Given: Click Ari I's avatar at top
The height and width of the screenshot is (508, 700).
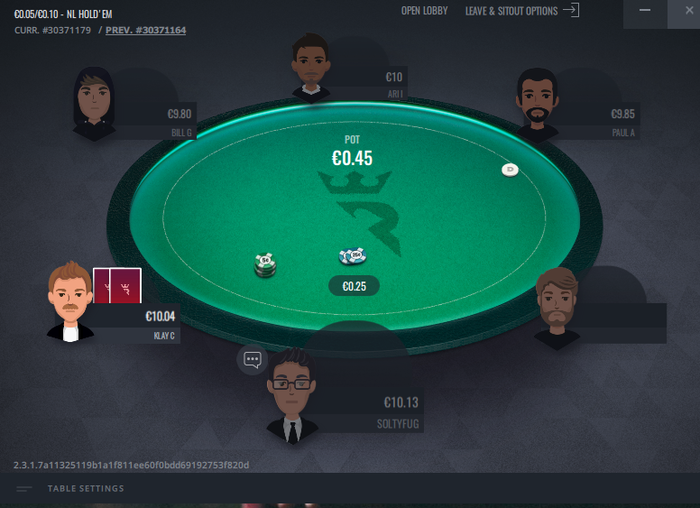Looking at the screenshot, I should (x=311, y=67).
